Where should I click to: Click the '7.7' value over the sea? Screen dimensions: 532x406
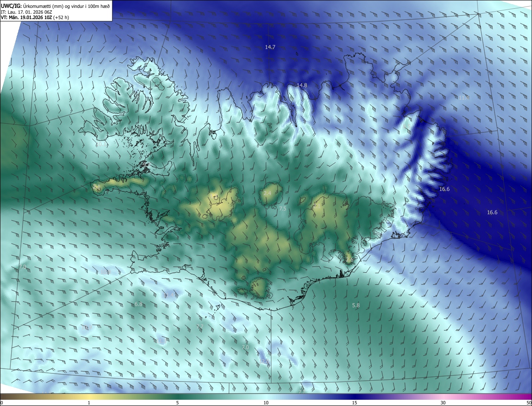[x=200, y=326]
